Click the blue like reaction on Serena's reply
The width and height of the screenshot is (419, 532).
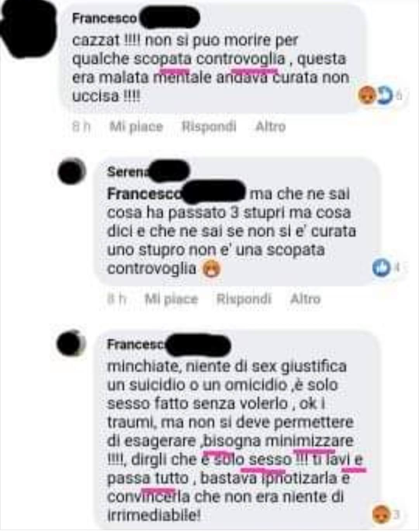381,268
